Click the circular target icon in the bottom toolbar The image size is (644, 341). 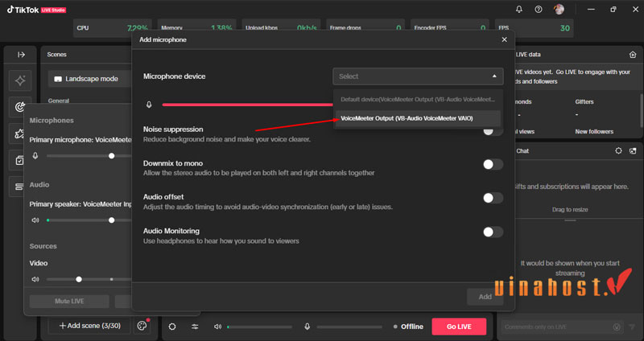coord(172,327)
